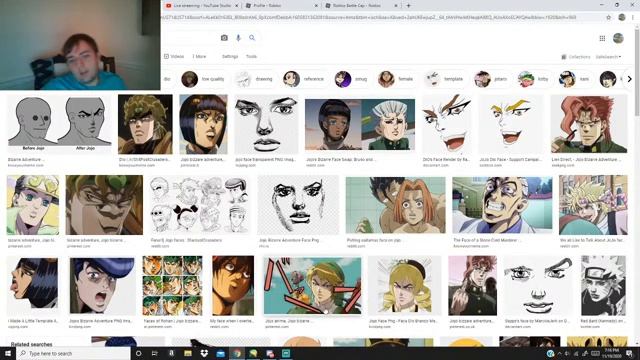
Task: Open the Before Jojo / After Jojo meme image
Action: pos(60,124)
